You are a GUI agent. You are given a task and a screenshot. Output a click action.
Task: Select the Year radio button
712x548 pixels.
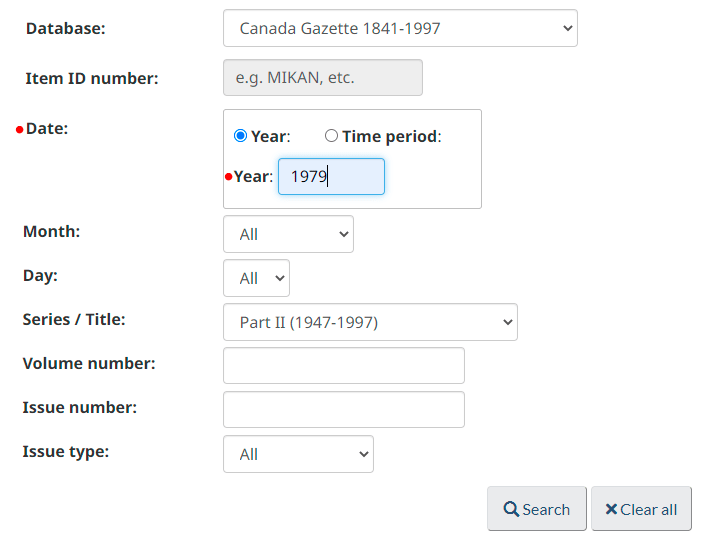(x=240, y=136)
